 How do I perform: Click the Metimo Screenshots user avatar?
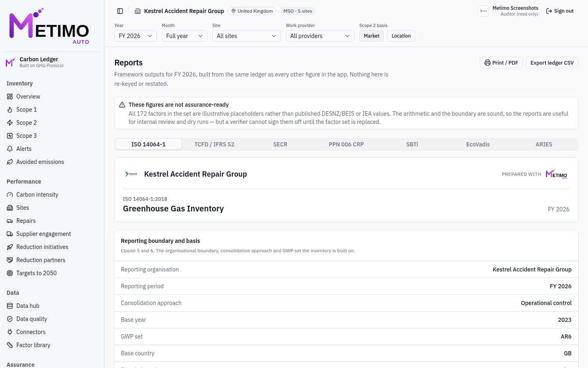pyautogui.click(x=483, y=11)
